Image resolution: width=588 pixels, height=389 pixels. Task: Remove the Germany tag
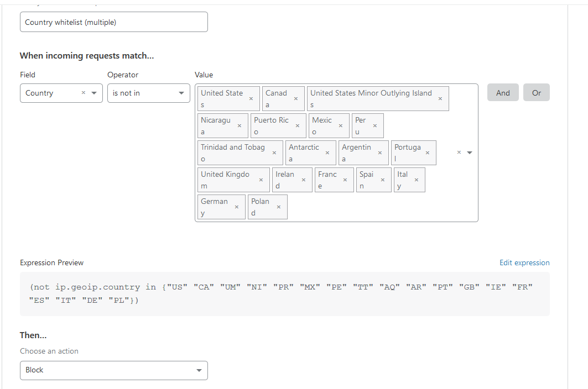tap(237, 207)
